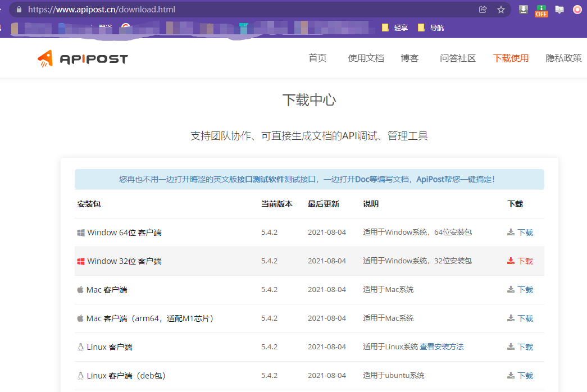Click Linux 客户端 package name
Image resolution: width=587 pixels, height=392 pixels.
point(110,347)
